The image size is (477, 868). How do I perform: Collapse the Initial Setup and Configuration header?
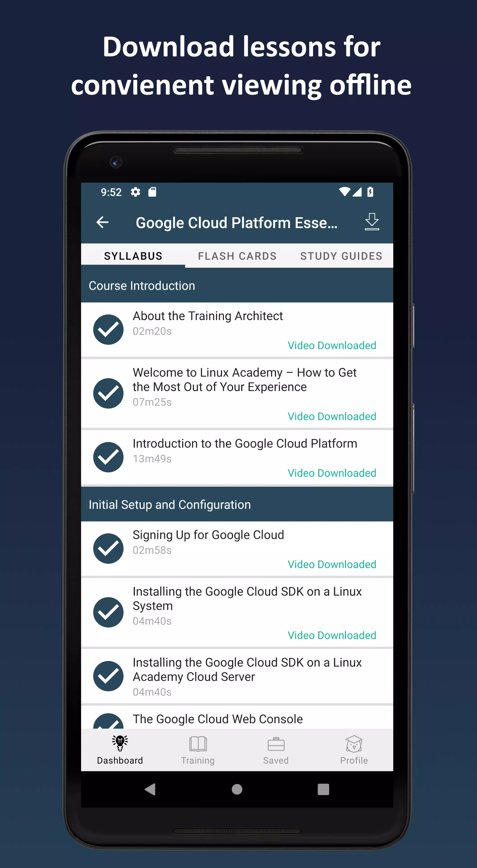(x=237, y=505)
